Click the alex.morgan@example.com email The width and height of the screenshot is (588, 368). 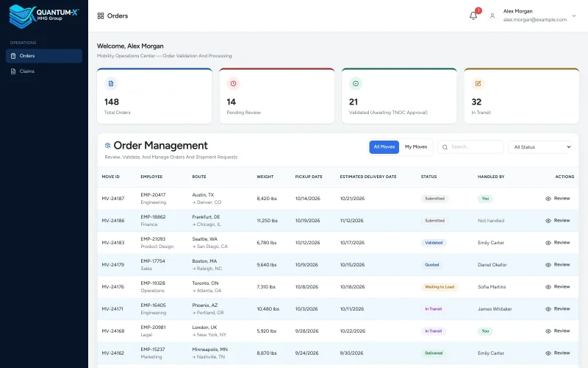point(535,20)
